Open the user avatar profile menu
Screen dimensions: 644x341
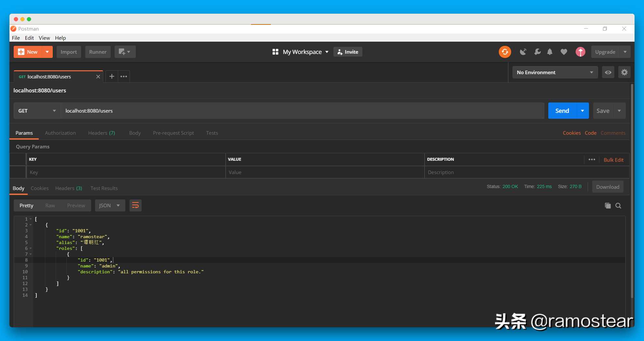[580, 52]
